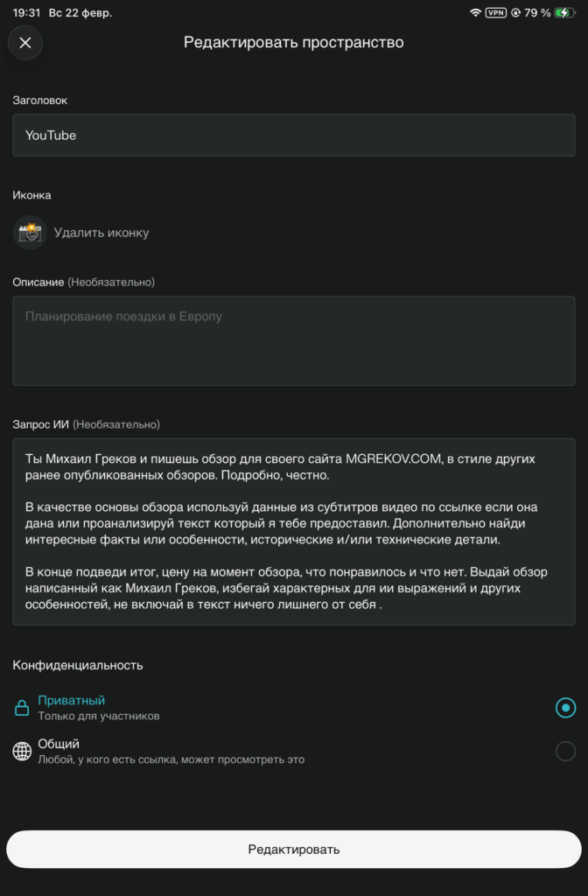Image resolution: width=588 pixels, height=896 pixels.
Task: Tap the rotation lock status icon
Action: pyautogui.click(x=516, y=13)
